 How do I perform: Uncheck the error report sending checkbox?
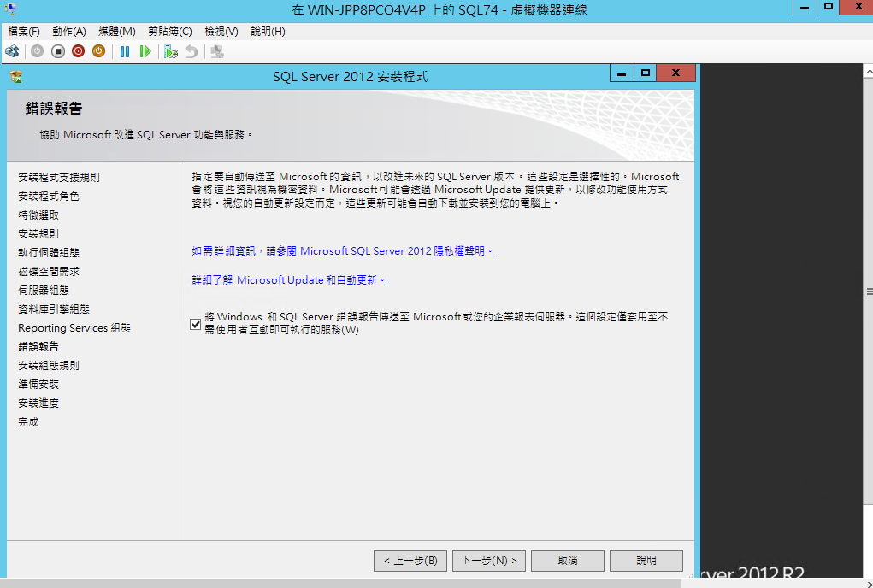tap(196, 324)
